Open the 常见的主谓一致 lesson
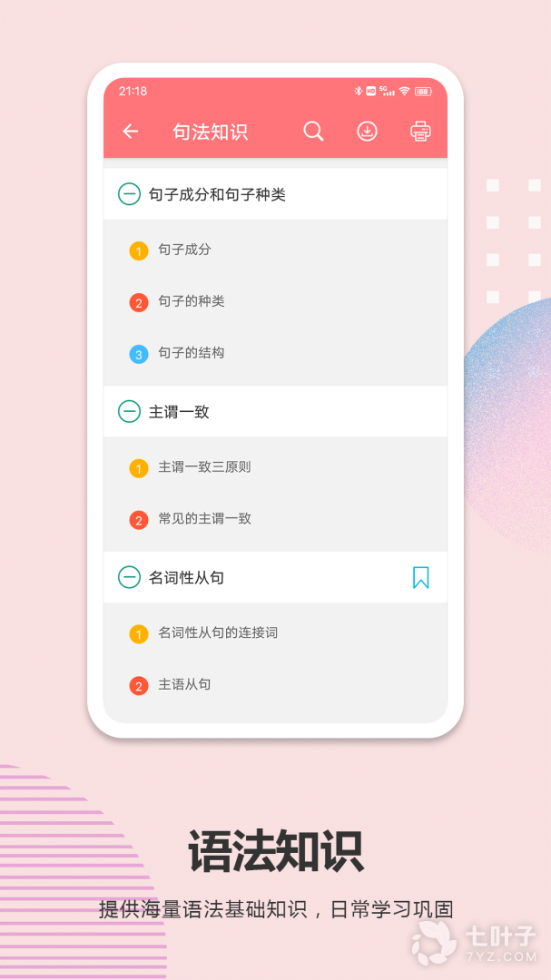This screenshot has height=980, width=551. [x=204, y=519]
